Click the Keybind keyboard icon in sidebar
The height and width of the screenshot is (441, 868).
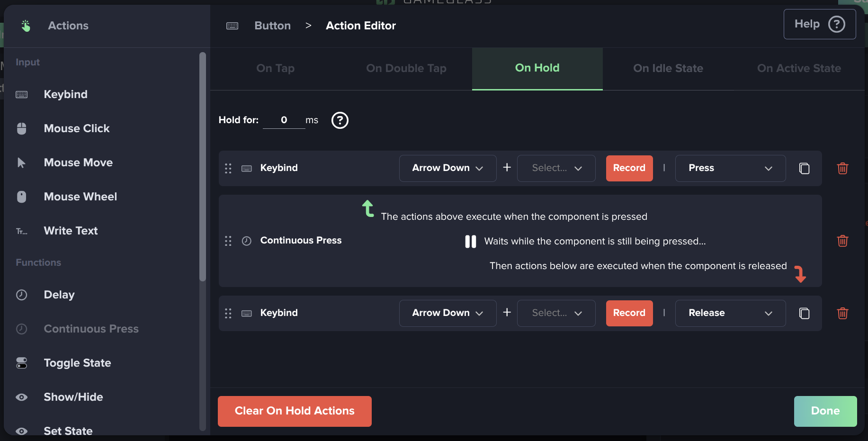point(21,94)
